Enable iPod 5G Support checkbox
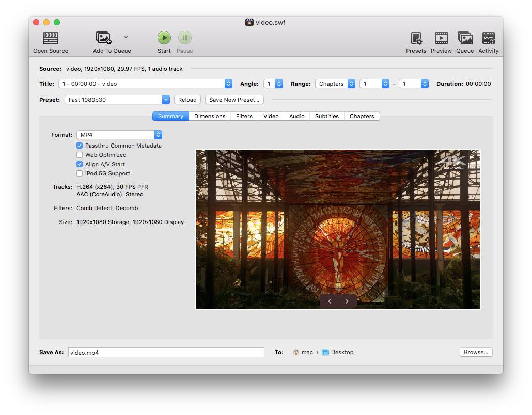532x415 pixels. pos(80,173)
